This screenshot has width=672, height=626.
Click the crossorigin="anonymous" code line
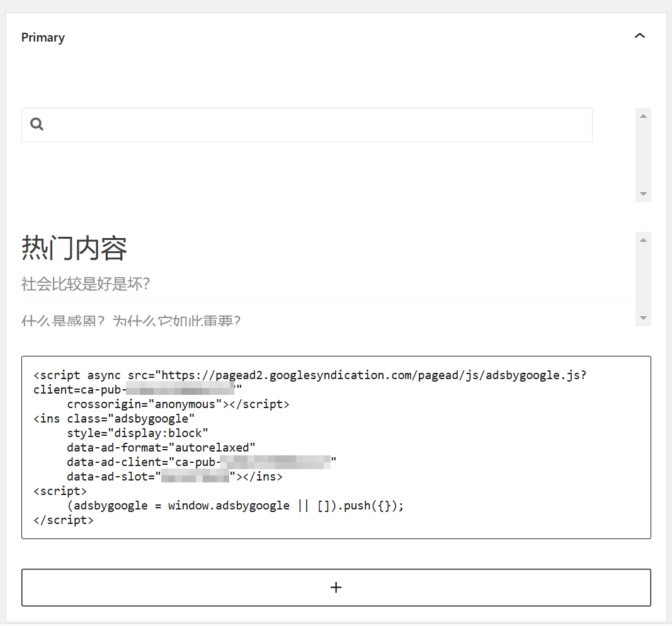coord(178,404)
